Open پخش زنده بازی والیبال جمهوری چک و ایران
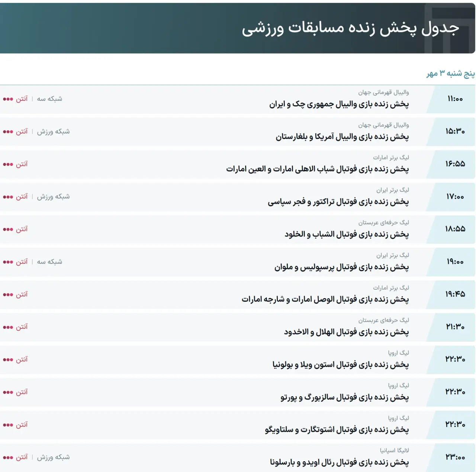This screenshot has width=476, height=472. point(339,104)
